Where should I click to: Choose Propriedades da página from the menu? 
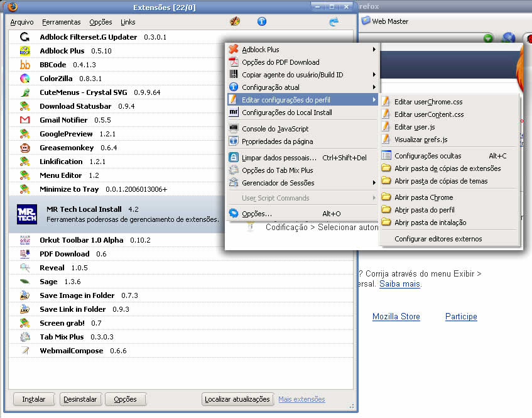click(303, 141)
